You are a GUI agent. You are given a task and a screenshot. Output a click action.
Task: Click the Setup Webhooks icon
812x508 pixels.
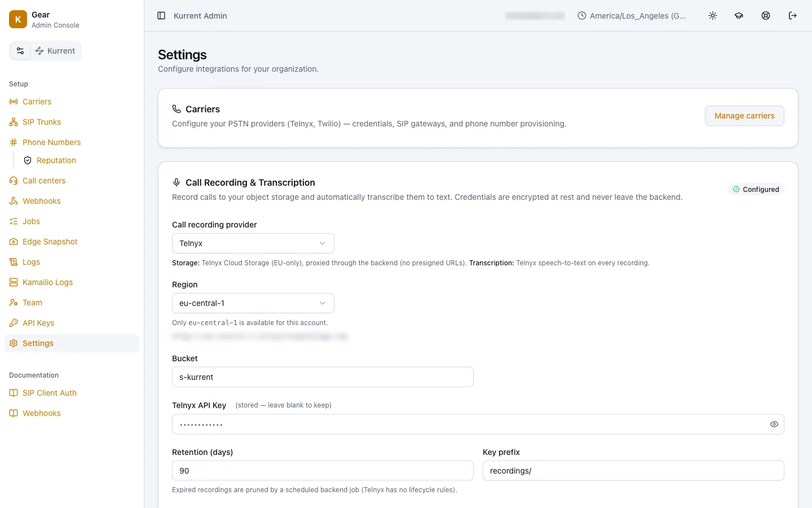[14, 201]
